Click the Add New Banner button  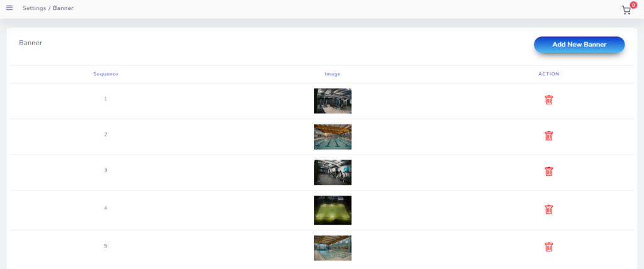579,45
